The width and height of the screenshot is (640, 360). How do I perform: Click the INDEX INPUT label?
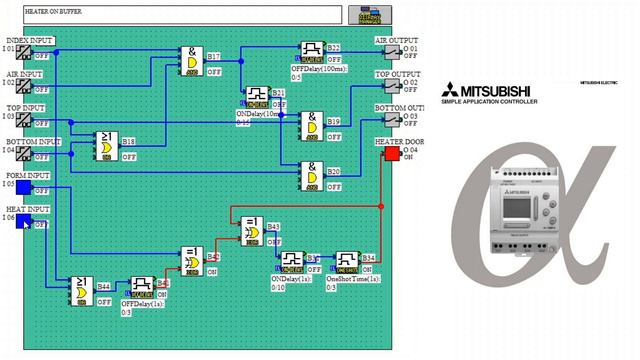pos(30,41)
